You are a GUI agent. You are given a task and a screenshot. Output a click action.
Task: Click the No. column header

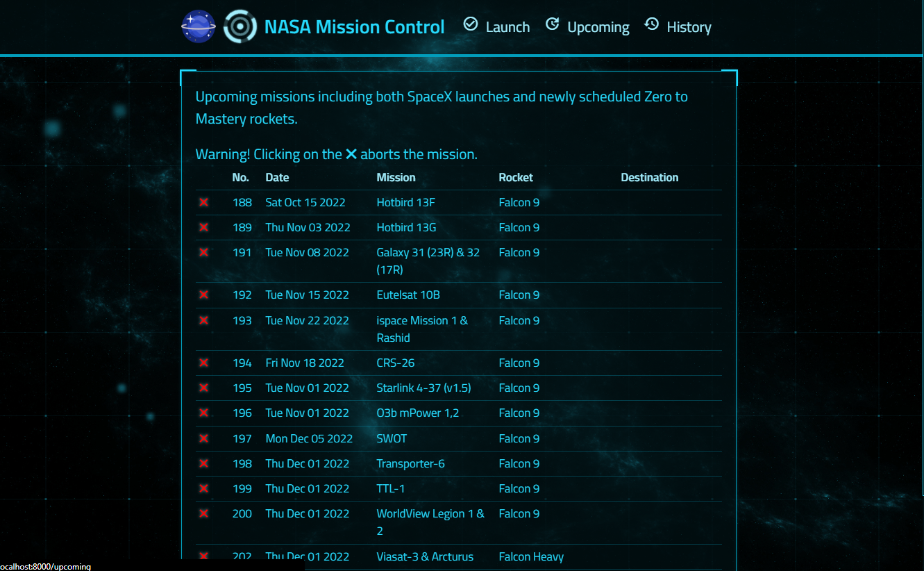click(241, 177)
